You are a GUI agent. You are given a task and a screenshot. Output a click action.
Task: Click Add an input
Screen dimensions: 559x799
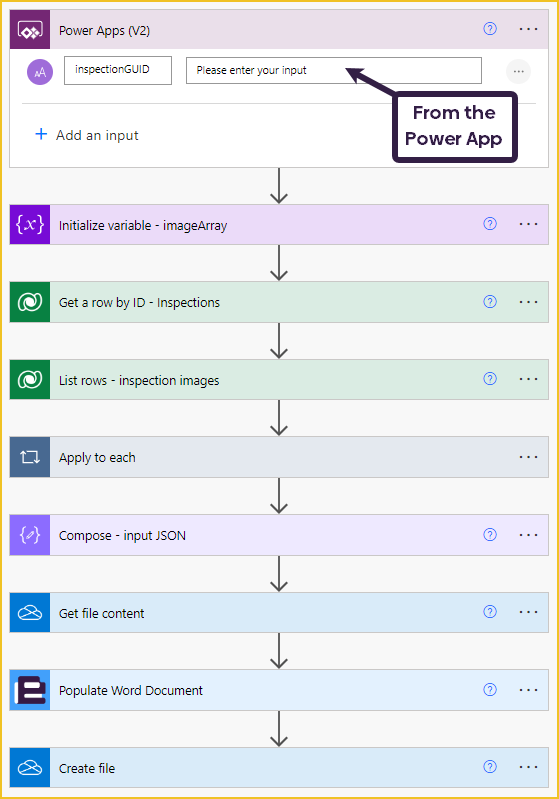click(x=87, y=135)
